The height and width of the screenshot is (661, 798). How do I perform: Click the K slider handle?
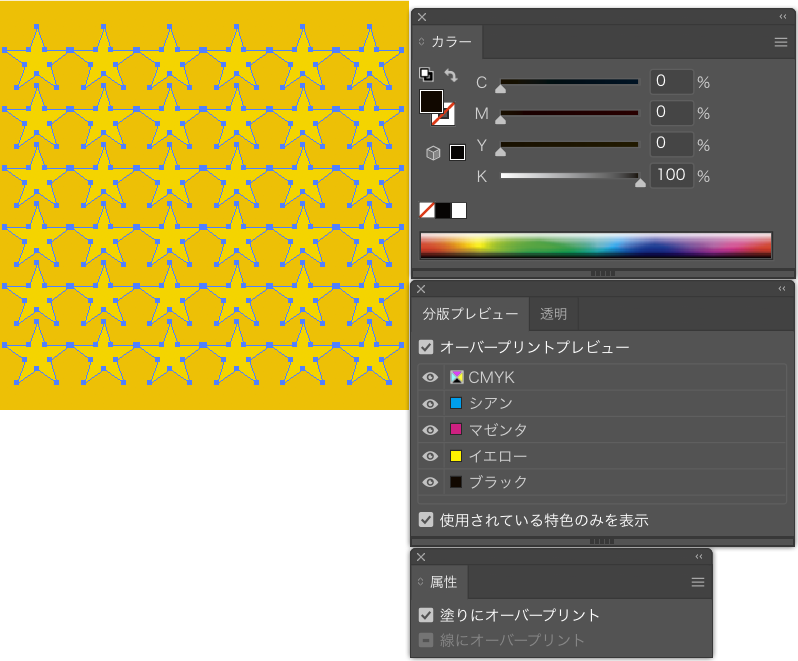click(x=640, y=183)
